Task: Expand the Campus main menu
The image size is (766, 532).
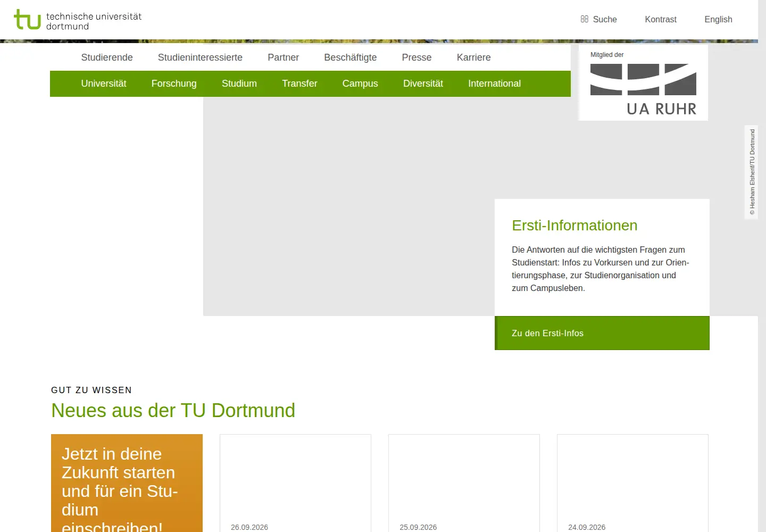Action: click(x=360, y=84)
